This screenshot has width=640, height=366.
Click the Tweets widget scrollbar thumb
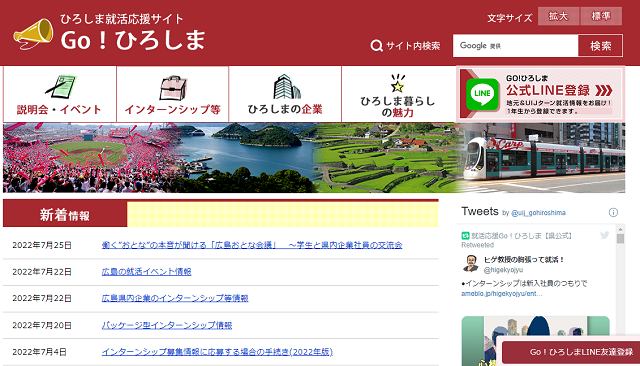click(x=620, y=239)
